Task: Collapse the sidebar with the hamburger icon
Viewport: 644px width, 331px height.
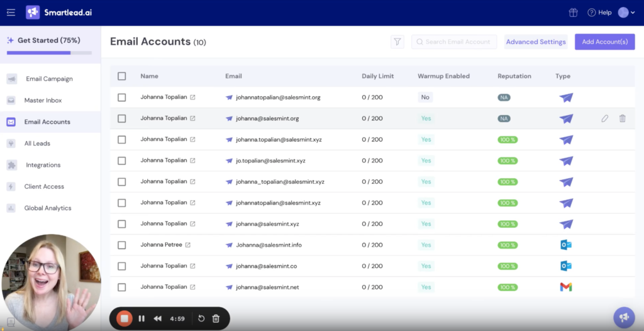Action: point(11,13)
